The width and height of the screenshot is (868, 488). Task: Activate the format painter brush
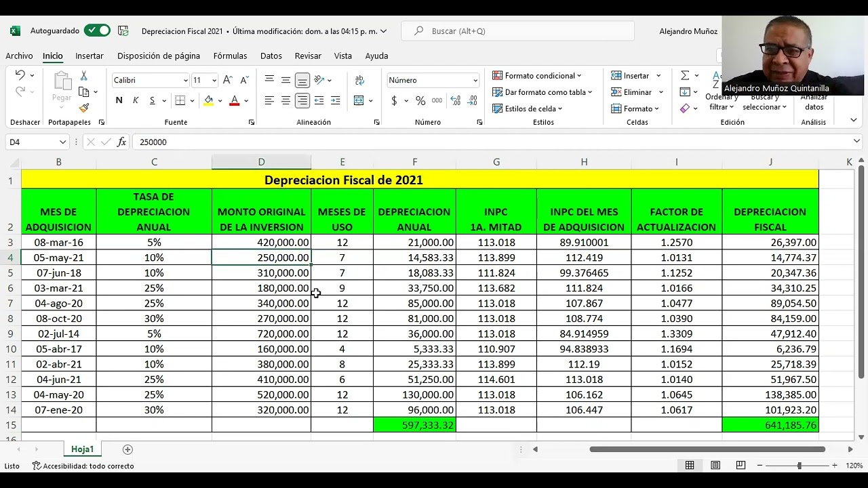pos(83,108)
